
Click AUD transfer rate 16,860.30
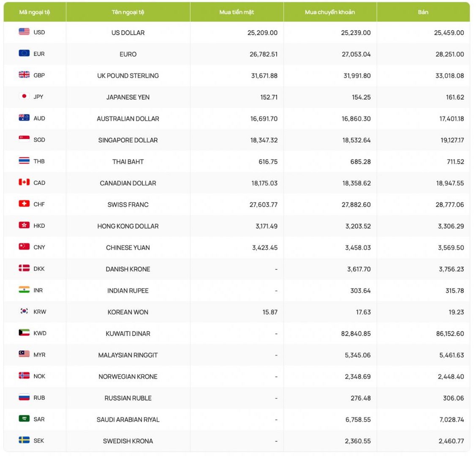coord(356,119)
